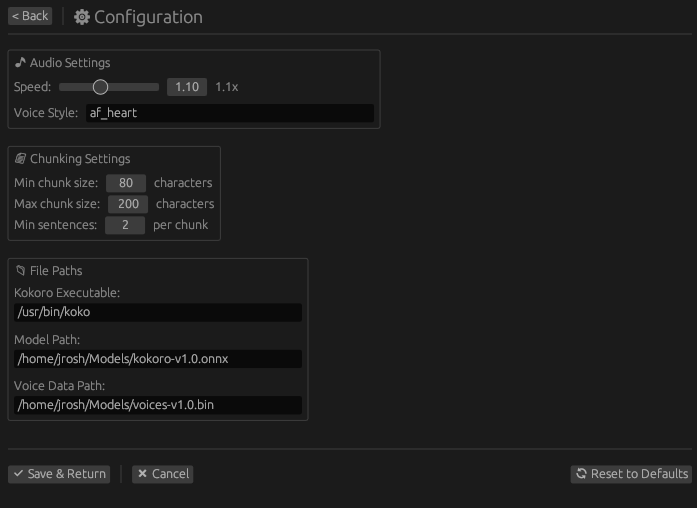Screen dimensions: 697x508
Task: Click the Configuration page title text
Action: [x=148, y=17]
